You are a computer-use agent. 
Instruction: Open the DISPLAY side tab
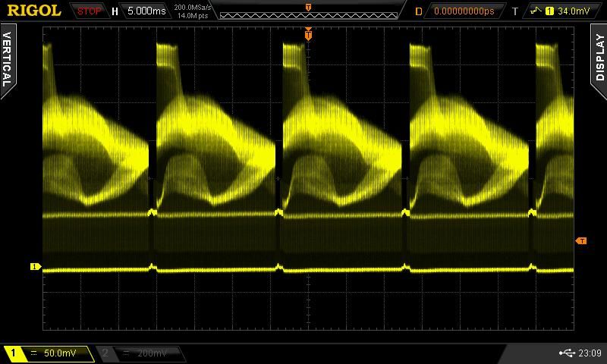(x=599, y=57)
